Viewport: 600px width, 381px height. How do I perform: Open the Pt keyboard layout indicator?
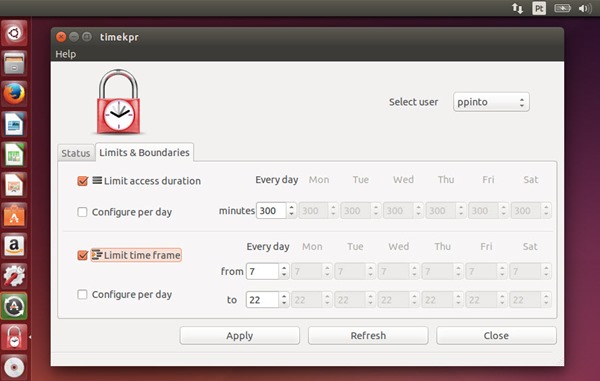point(539,8)
